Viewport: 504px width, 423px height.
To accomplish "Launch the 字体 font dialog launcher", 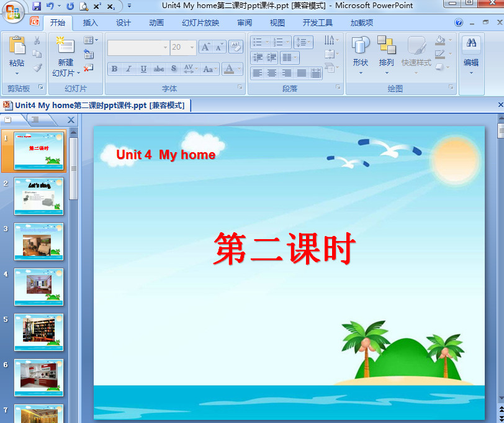I will [240, 87].
